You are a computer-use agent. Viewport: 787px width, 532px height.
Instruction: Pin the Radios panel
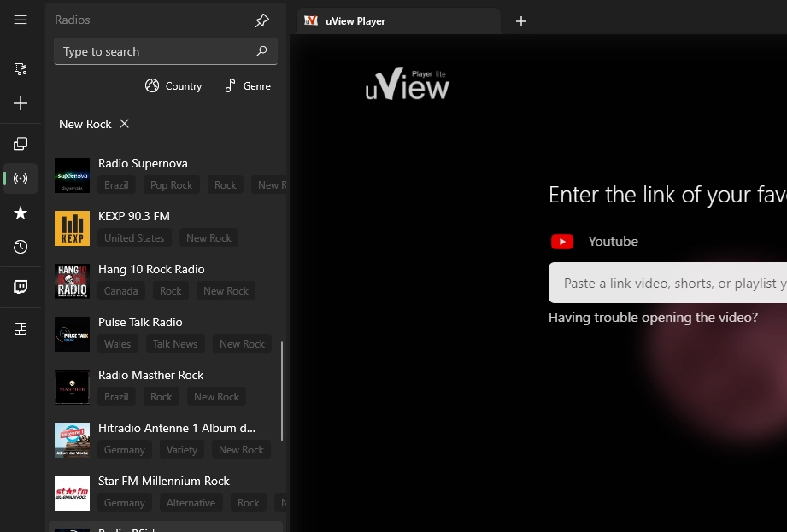point(262,20)
